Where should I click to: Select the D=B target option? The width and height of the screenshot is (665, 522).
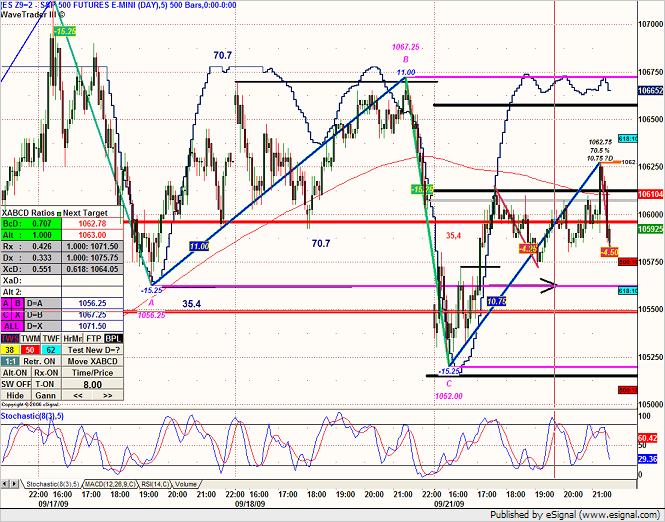point(43,315)
